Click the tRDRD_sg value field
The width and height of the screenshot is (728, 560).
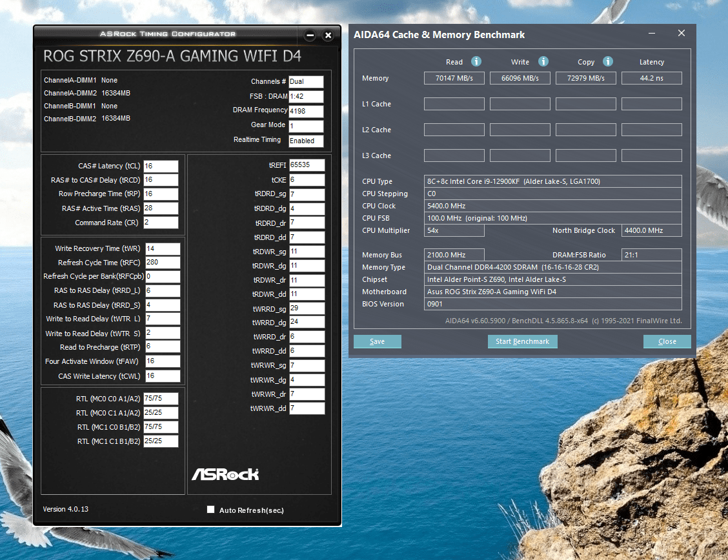coord(307,194)
